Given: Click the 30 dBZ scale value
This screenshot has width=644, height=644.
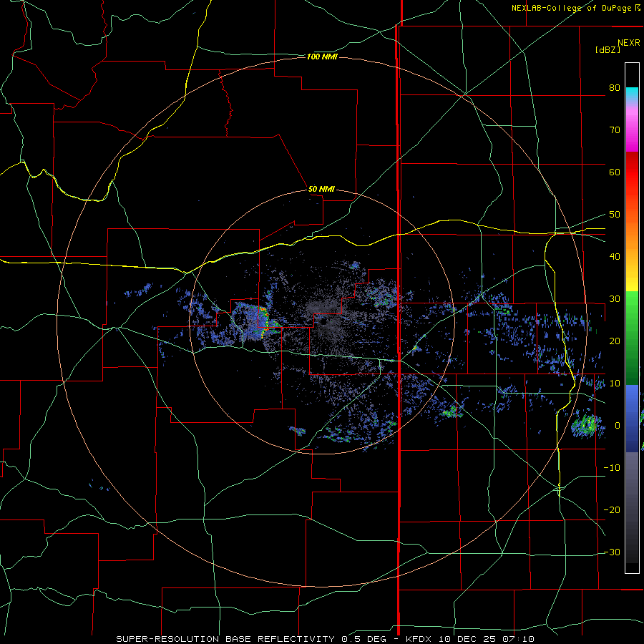Looking at the screenshot, I should 615,299.
